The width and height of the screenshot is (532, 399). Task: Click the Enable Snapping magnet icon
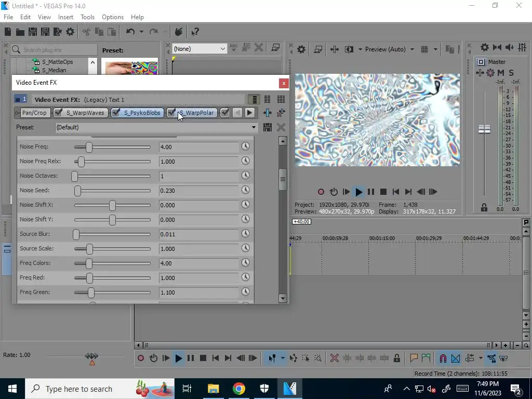click(443, 358)
